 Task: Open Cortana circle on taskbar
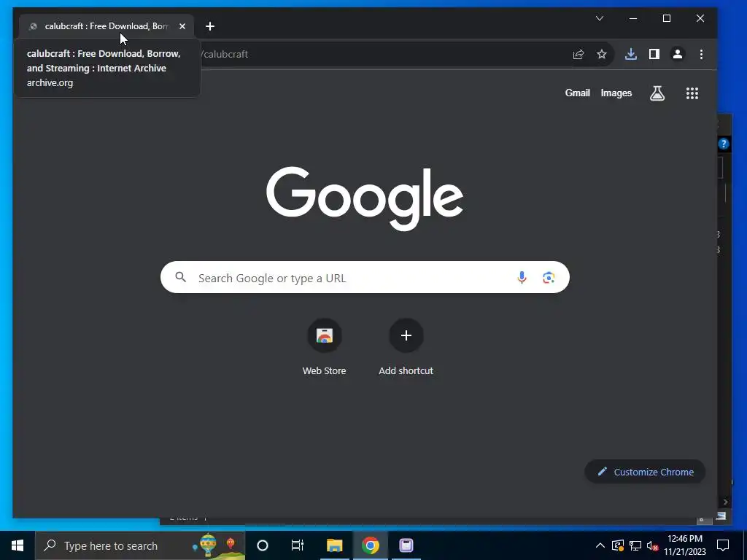(x=263, y=545)
